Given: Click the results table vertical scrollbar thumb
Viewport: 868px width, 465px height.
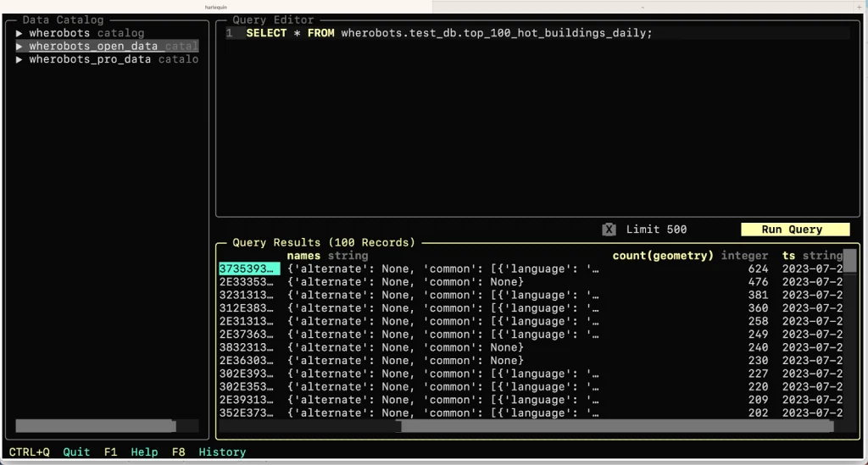Looking at the screenshot, I should coord(849,261).
